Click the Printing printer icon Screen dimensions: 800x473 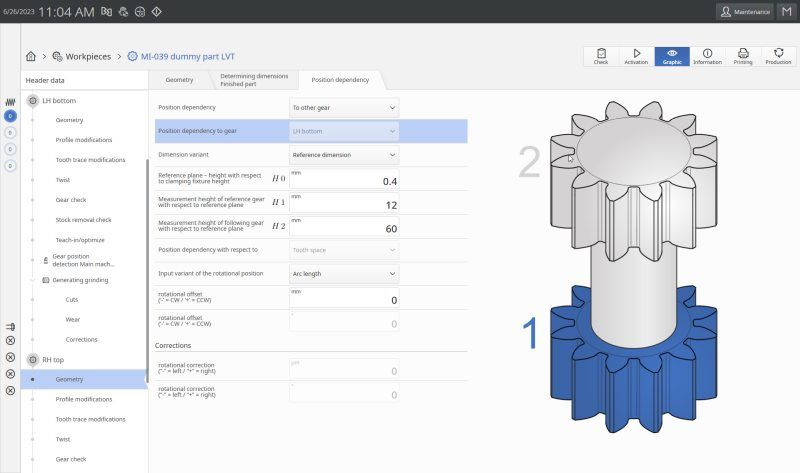tap(743, 56)
